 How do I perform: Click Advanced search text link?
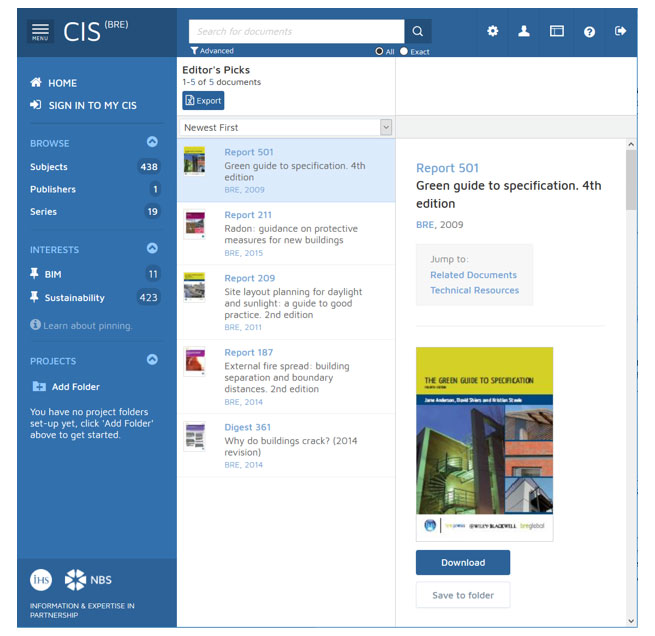(216, 51)
